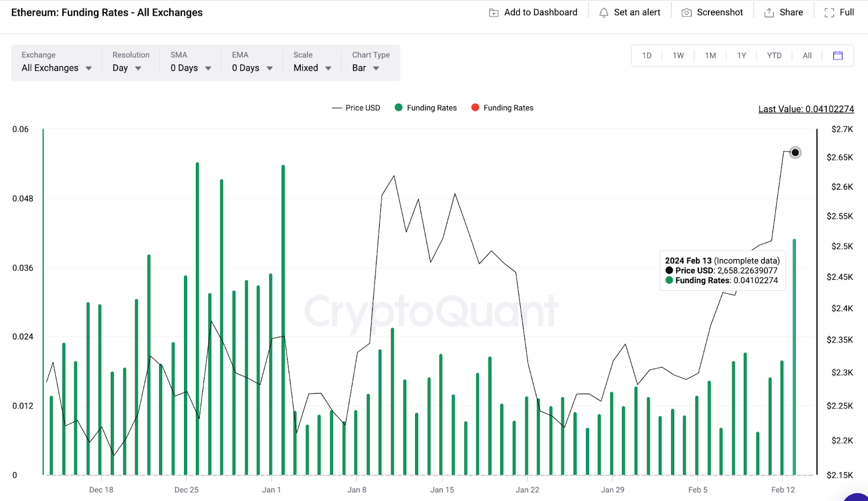Image resolution: width=868 pixels, height=501 pixels.
Task: Click the Full text button
Action: click(x=847, y=12)
